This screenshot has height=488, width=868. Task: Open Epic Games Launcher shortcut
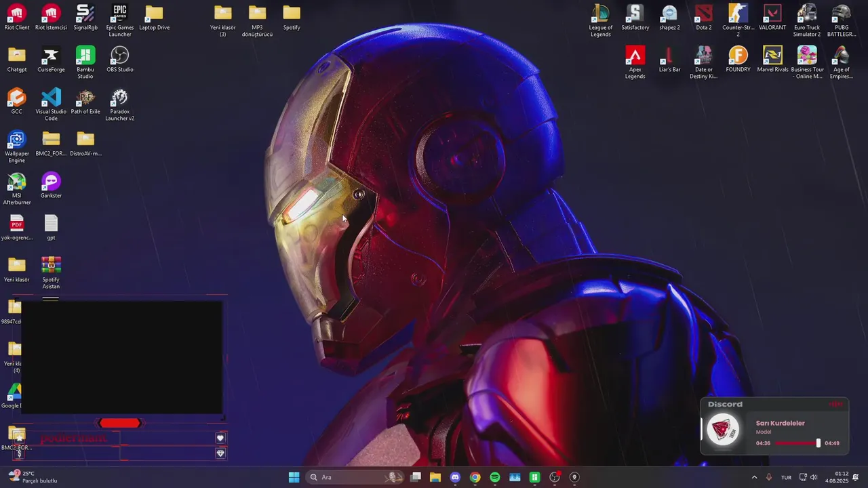pos(120,20)
